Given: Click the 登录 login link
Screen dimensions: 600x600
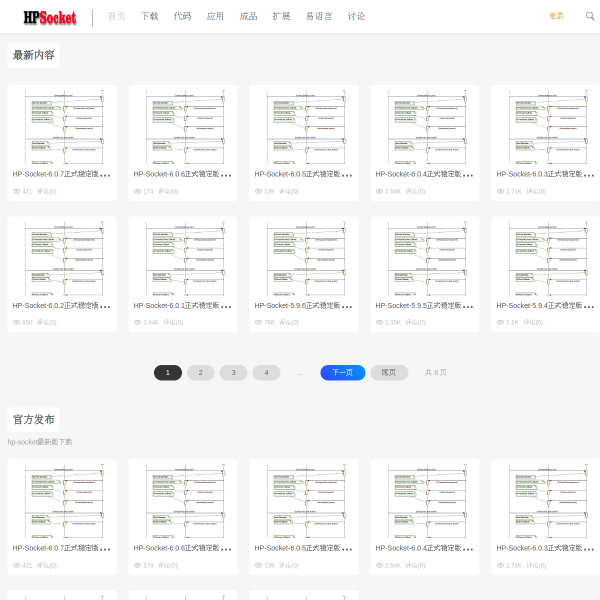Looking at the screenshot, I should coord(556,16).
